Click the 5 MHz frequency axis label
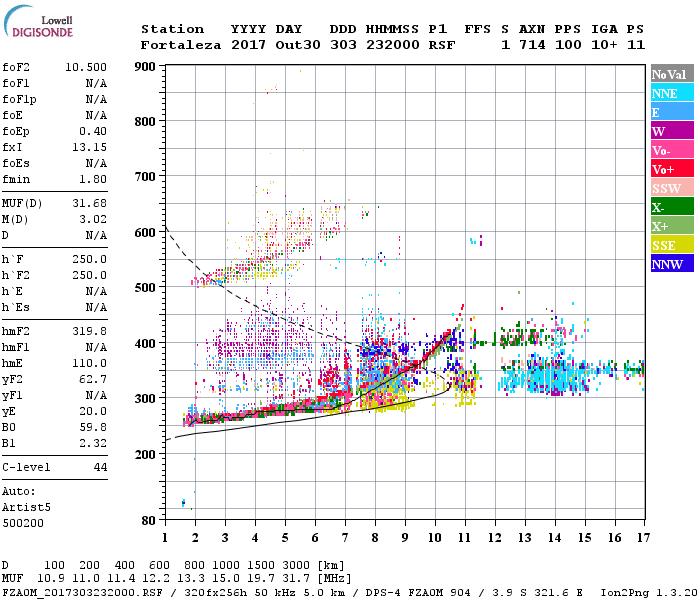 click(285, 538)
